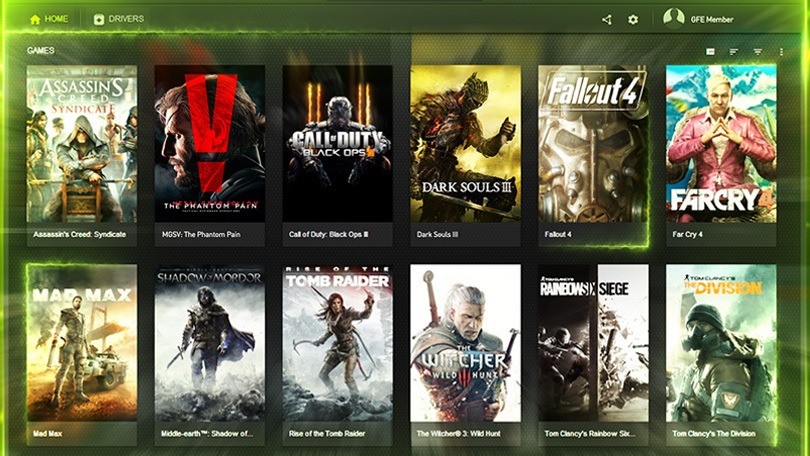The image size is (810, 456).
Task: Click the Dark Souls III title label
Action: point(437,235)
